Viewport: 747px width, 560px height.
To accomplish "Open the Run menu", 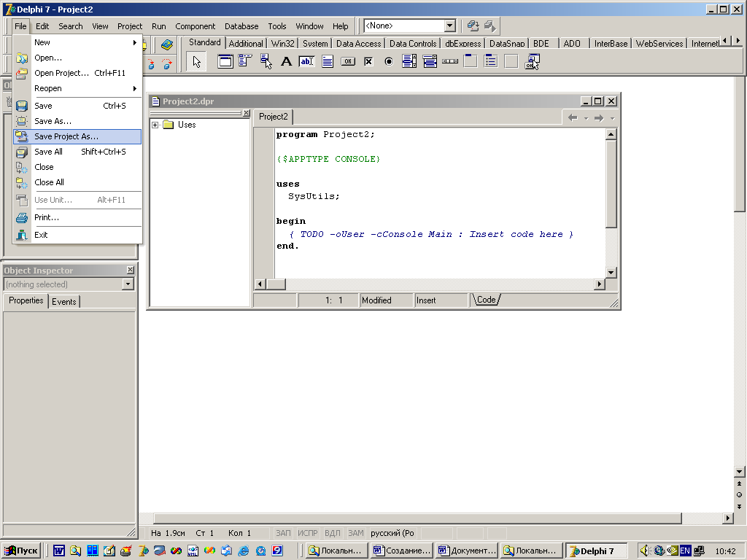I will [x=158, y=26].
